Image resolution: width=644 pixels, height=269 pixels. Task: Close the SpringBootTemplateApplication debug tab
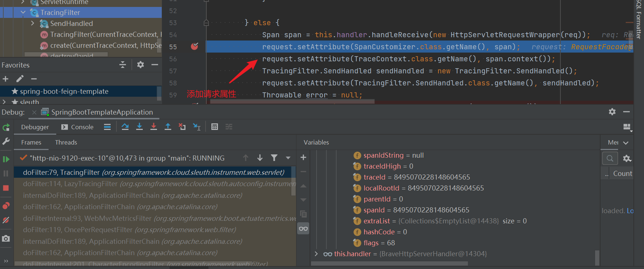pos(34,112)
